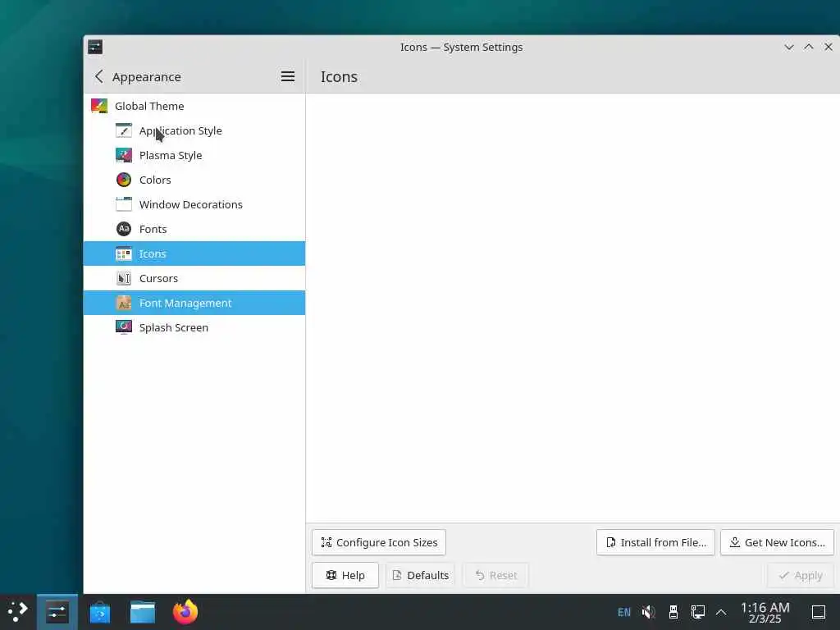The image size is (840, 630).
Task: Click the Application Style pencil icon
Action: click(124, 130)
